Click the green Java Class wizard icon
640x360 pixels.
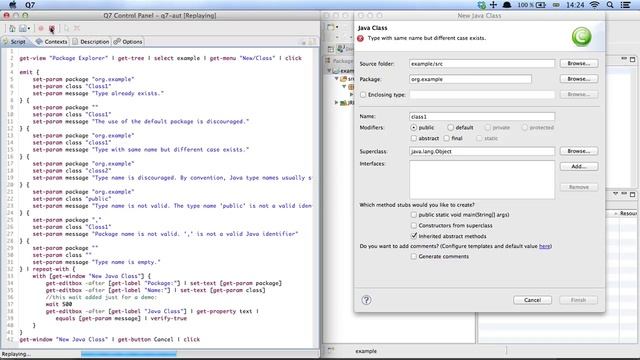581,37
